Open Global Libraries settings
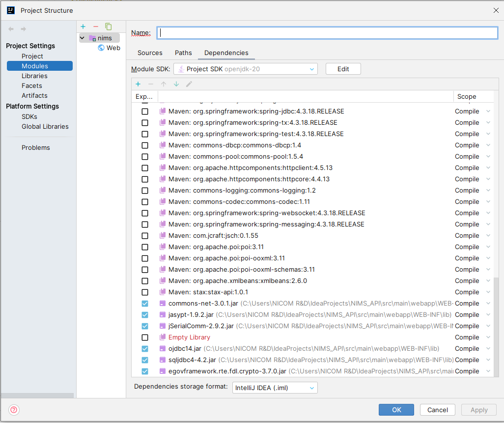This screenshot has width=504, height=423. point(45,127)
